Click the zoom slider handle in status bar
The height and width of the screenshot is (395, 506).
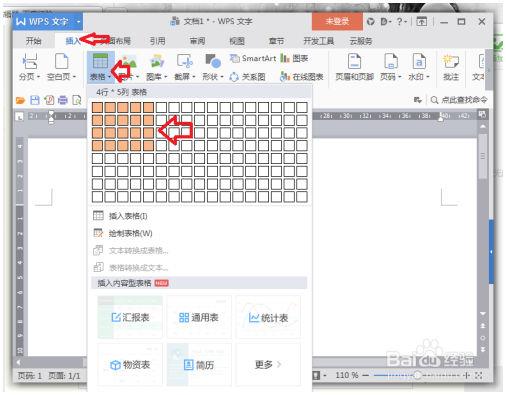click(x=417, y=376)
